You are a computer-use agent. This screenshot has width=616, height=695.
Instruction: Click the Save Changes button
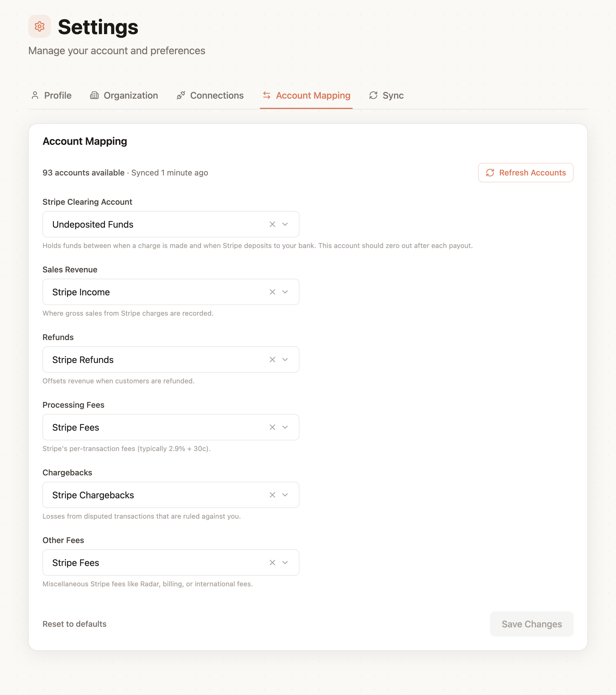(x=531, y=624)
